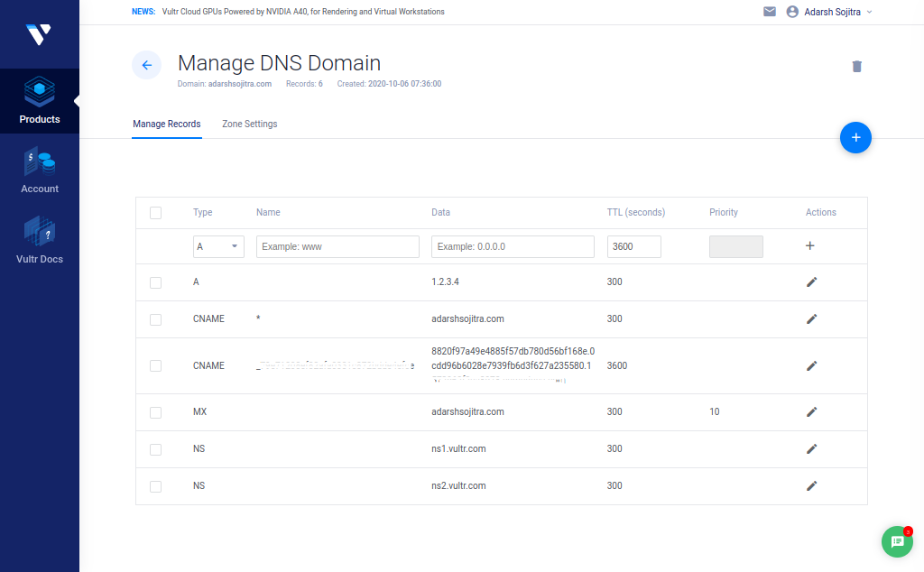Click the TTL (seconds) column header
This screenshot has height=572, width=924.
pos(636,212)
